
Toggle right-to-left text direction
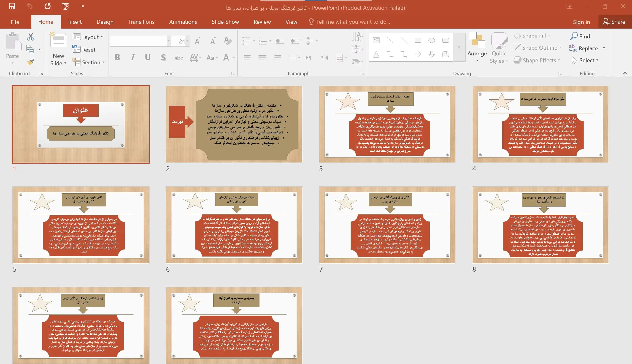coord(325,58)
